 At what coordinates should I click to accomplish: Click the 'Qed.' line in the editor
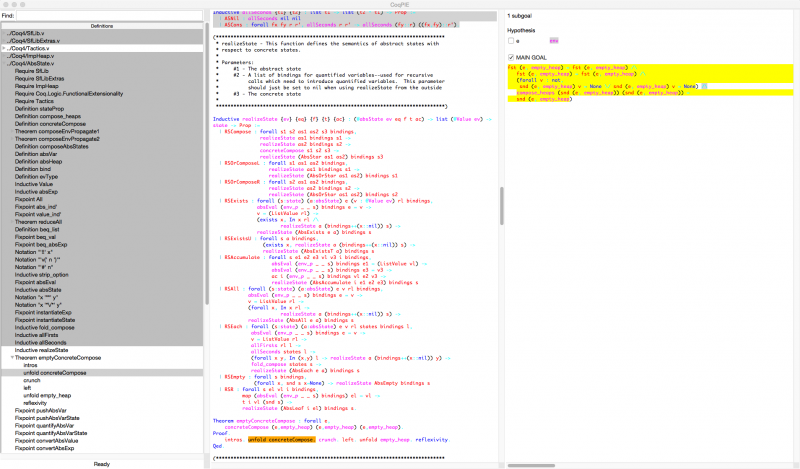coord(218,446)
